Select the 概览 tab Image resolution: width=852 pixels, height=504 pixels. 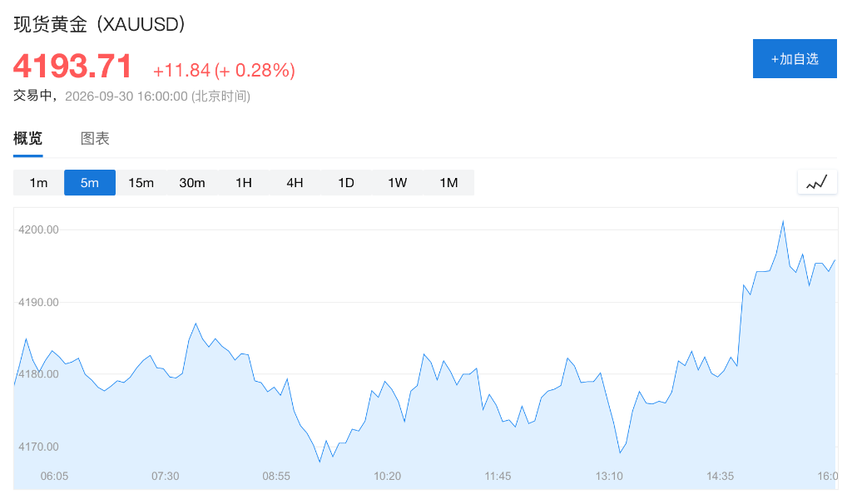pyautogui.click(x=27, y=139)
